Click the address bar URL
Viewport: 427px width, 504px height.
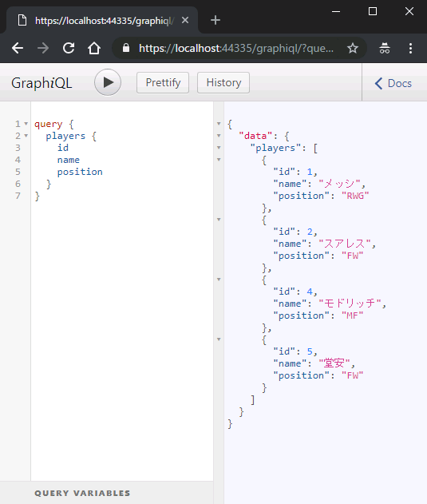coord(236,48)
